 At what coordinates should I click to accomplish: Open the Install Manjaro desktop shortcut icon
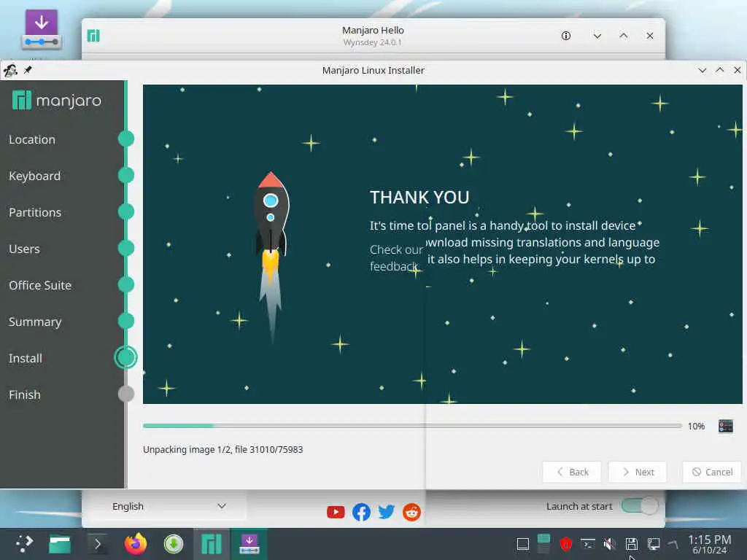[41, 29]
